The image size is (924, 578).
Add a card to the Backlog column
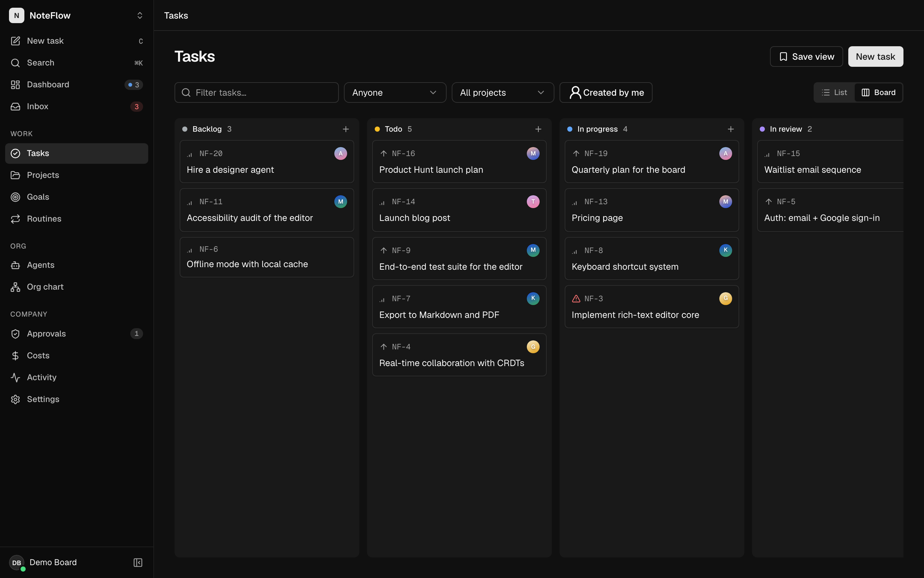(x=346, y=129)
